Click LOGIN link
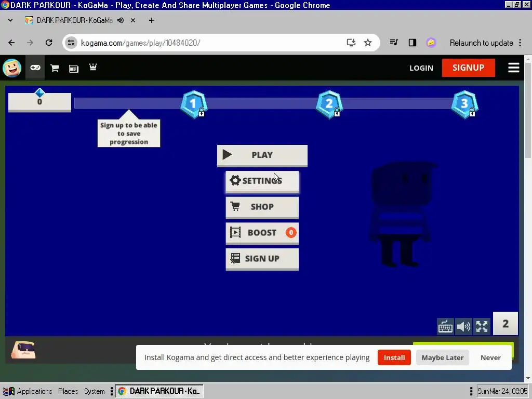Screen dimensions: 532x399 [421, 68]
